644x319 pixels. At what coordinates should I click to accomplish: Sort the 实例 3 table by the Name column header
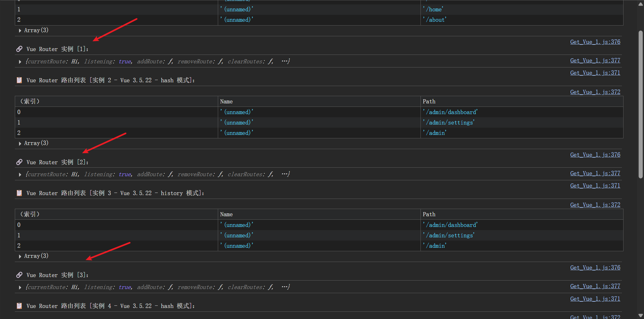tap(226, 214)
